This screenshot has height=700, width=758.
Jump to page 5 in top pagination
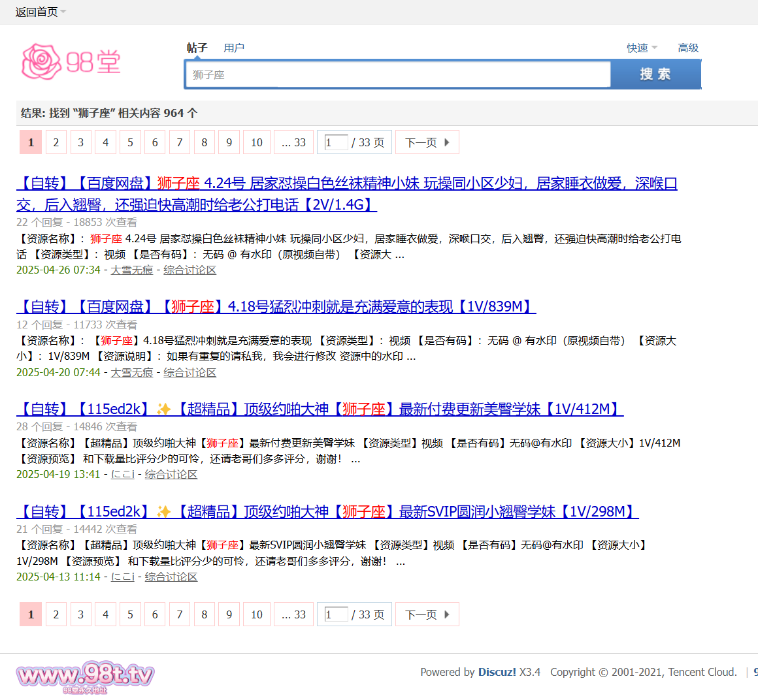(x=130, y=142)
